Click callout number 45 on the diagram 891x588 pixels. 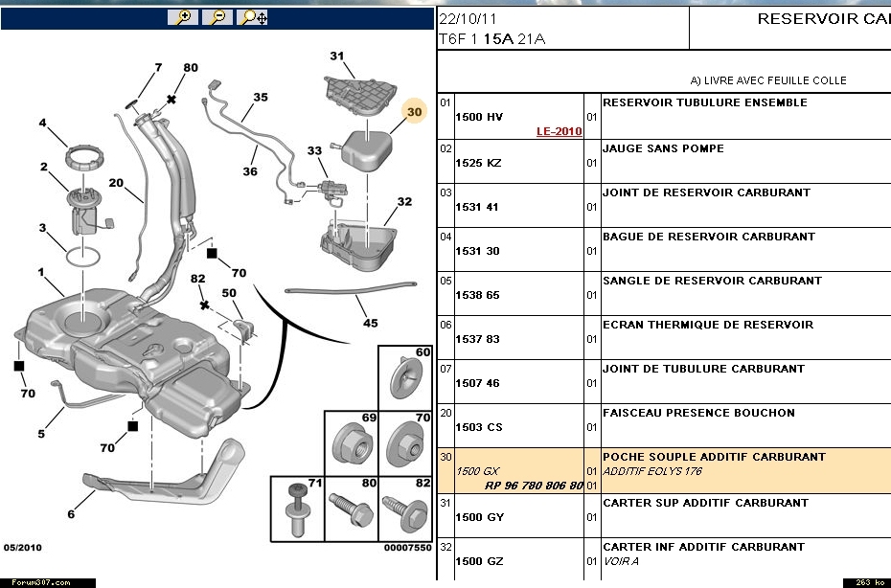(x=370, y=323)
